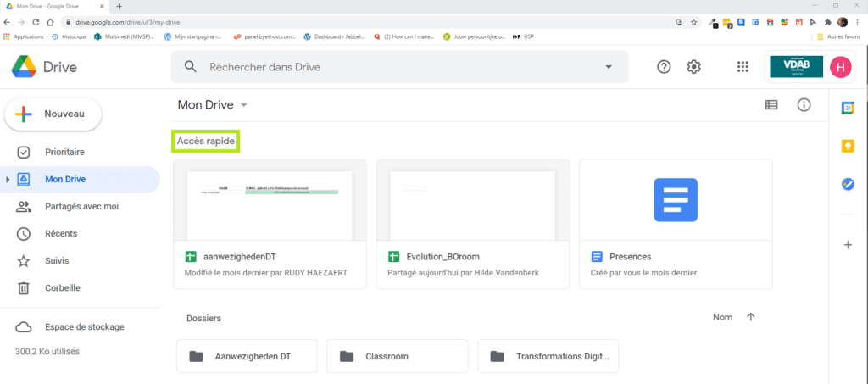The width and height of the screenshot is (868, 384).
Task: Open Google Keep side panel
Action: coord(848,146)
